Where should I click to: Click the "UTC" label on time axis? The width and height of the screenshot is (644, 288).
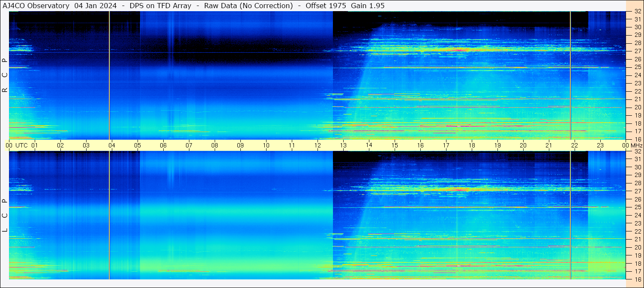(x=21, y=145)
